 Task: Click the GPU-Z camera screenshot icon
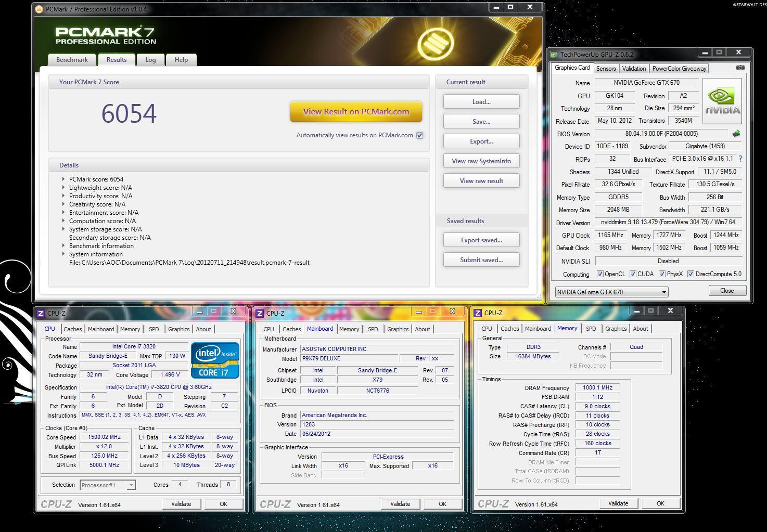click(740, 68)
